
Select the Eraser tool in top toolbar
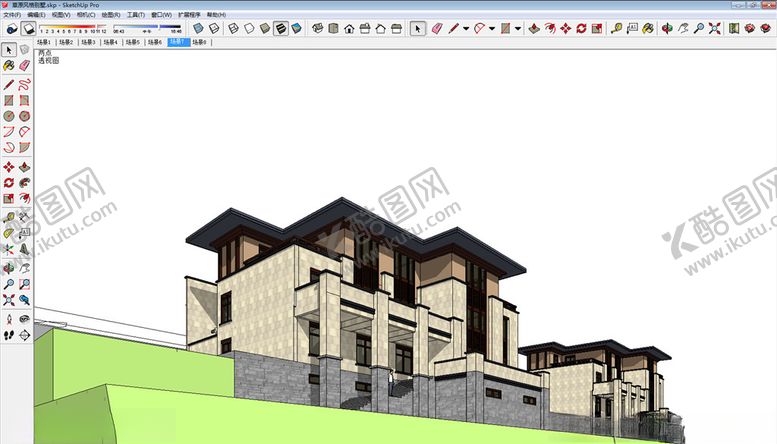coord(437,29)
